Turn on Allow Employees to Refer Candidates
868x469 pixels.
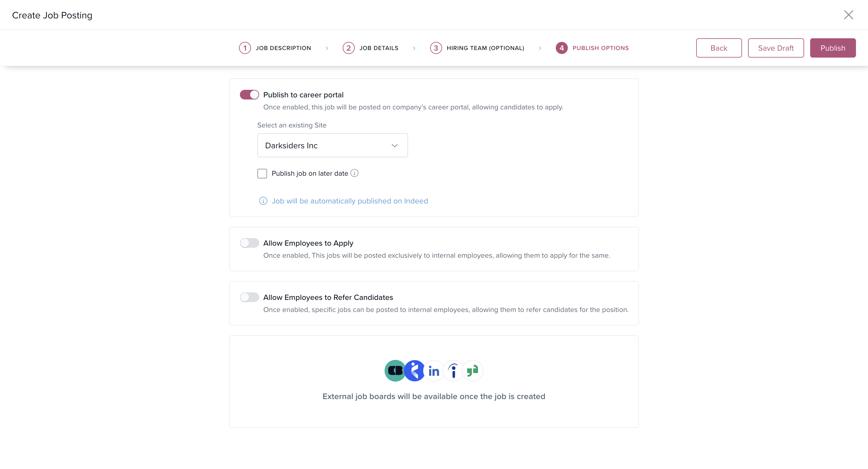point(249,297)
